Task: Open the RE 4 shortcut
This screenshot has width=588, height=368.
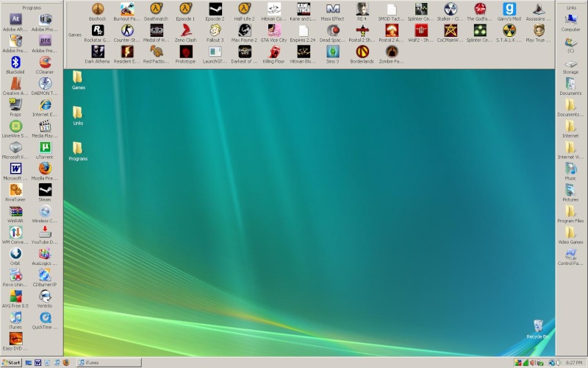Action: coord(362,11)
